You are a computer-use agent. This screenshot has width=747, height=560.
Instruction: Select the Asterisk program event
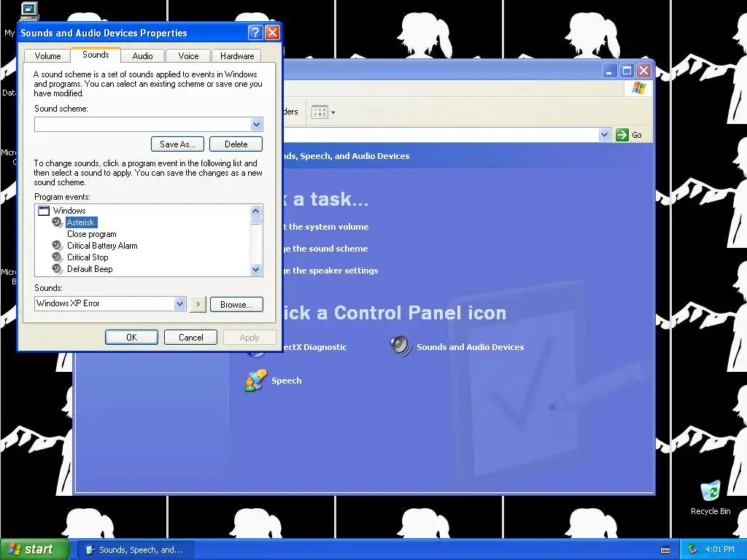tap(81, 222)
